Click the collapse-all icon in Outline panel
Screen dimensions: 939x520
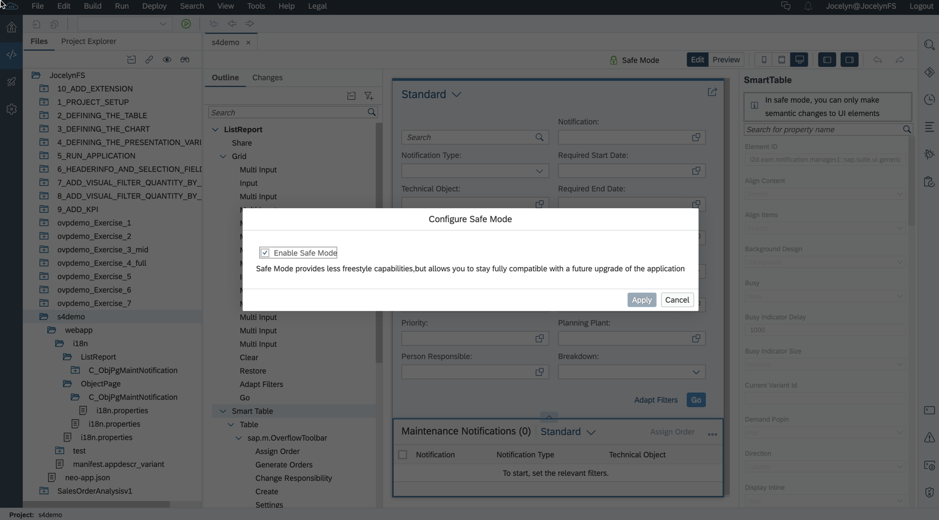tap(351, 96)
